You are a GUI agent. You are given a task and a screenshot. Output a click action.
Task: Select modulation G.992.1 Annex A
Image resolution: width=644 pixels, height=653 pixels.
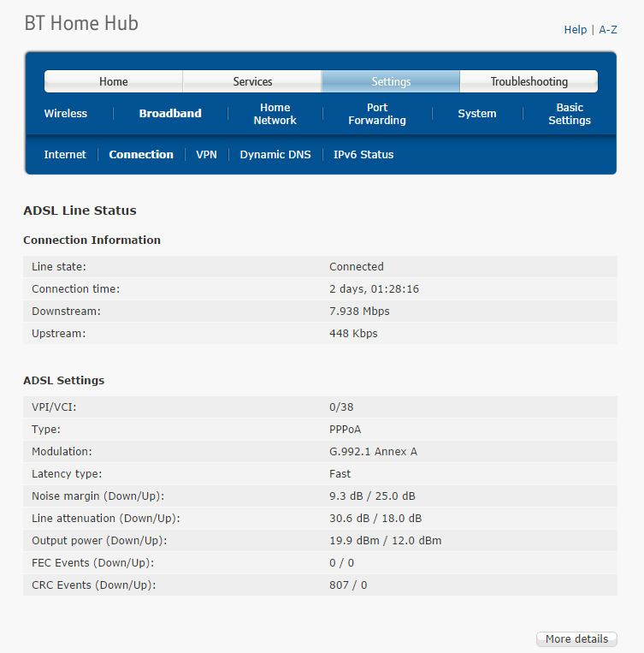tap(373, 451)
